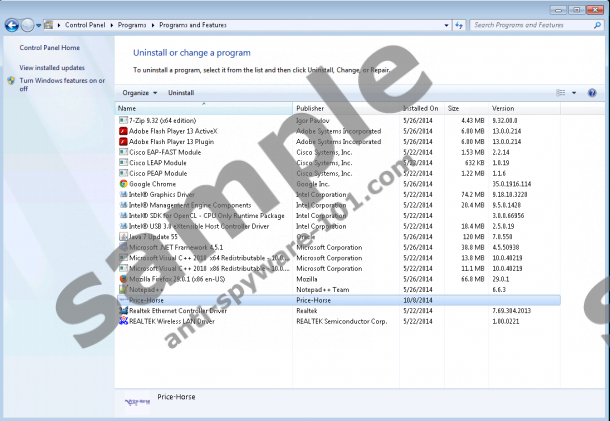Open the Organize dropdown menu
This screenshot has height=421, width=610.
pos(138,92)
